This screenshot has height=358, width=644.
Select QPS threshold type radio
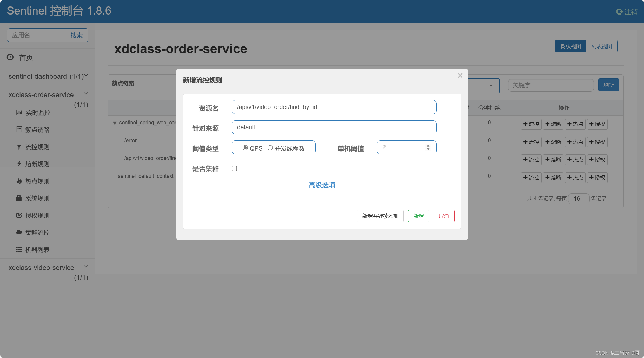245,148
